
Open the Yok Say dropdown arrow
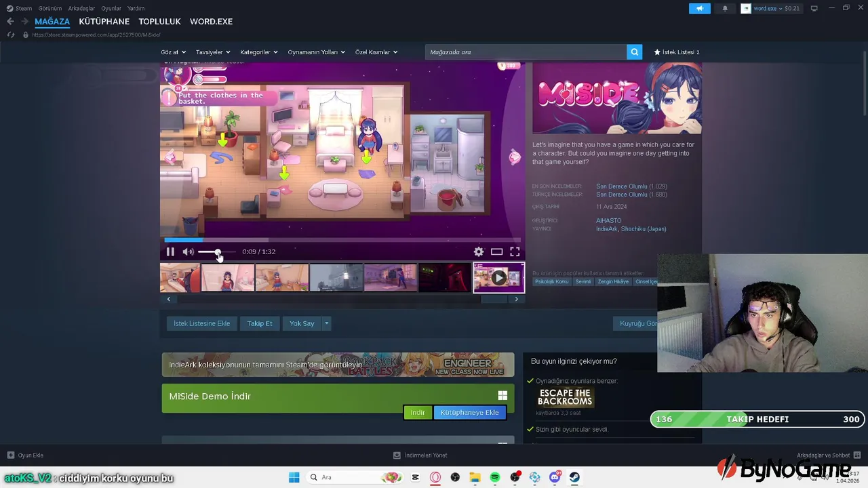tap(326, 323)
